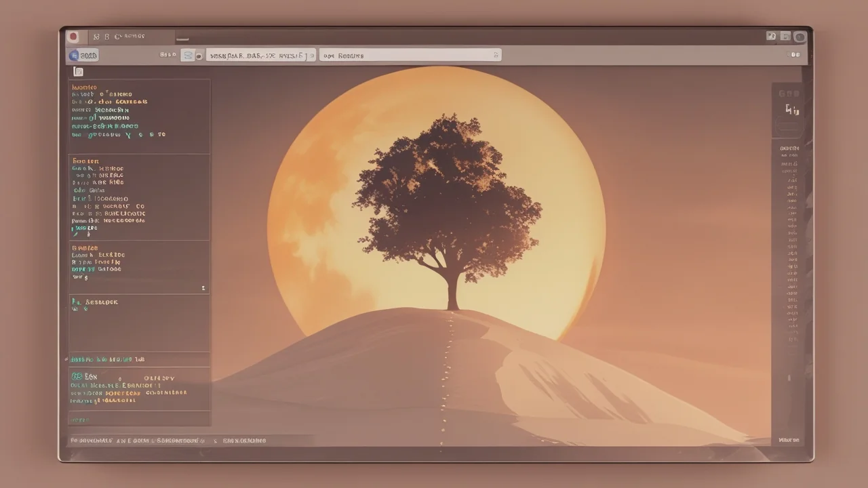This screenshot has height=488, width=868.
Task: Click the small icon at right end of toolbar
Action: point(795,55)
